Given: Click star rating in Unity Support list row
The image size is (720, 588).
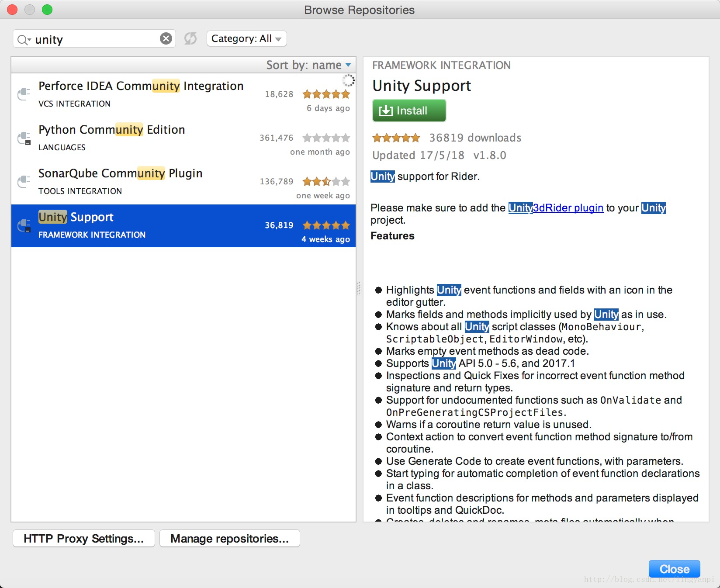Looking at the screenshot, I should coord(326,225).
